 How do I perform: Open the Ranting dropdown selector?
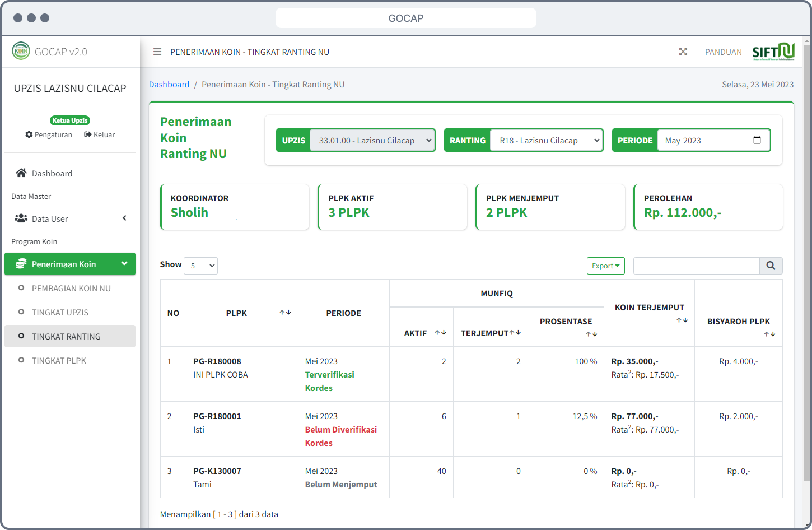[546, 141]
